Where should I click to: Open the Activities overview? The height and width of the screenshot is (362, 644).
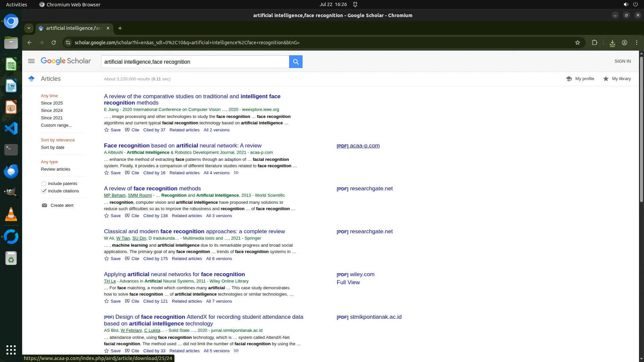point(16,4)
